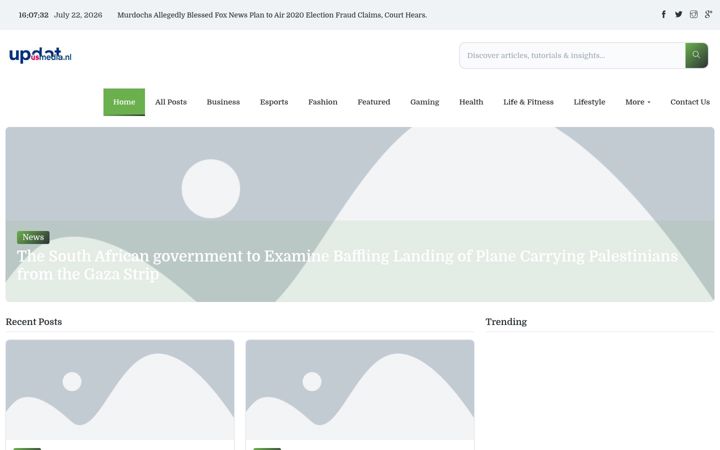Open the Featured category
Image resolution: width=720 pixels, height=450 pixels.
[x=374, y=102]
